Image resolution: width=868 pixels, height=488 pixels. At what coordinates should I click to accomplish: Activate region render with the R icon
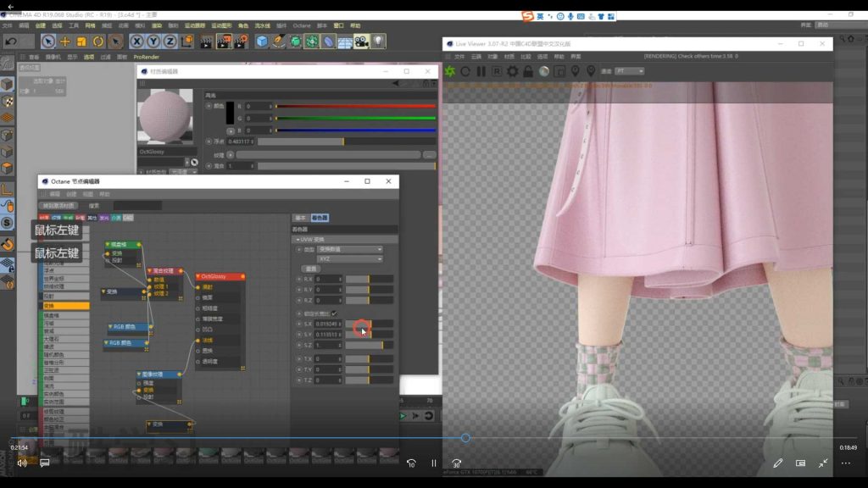(497, 71)
